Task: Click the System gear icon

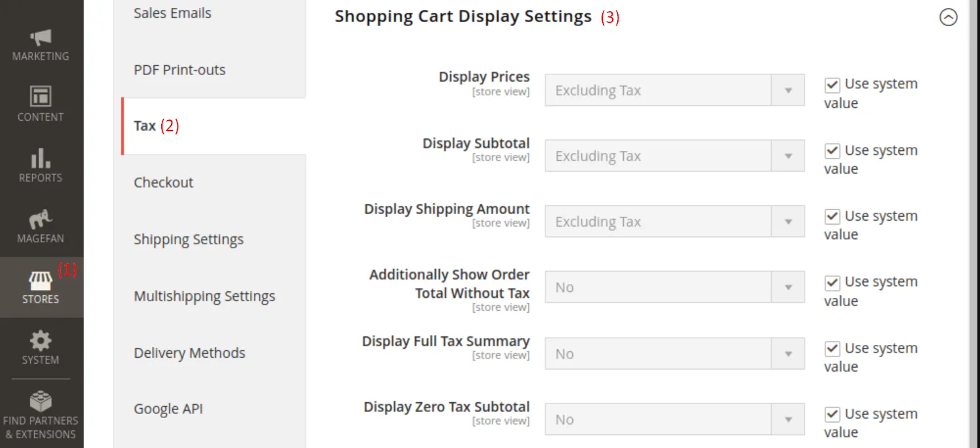Action: point(40,341)
